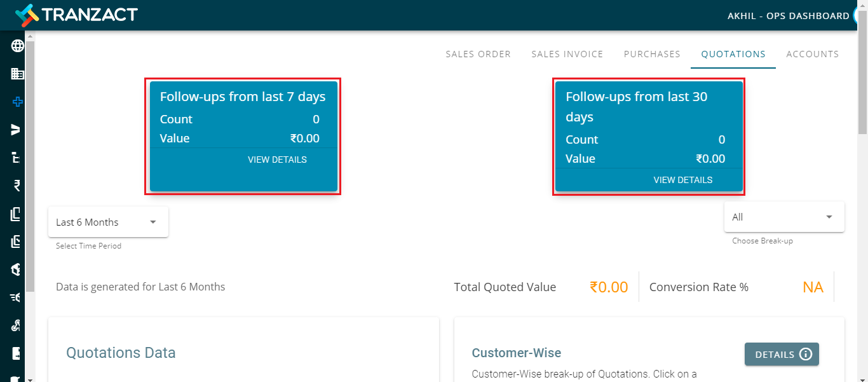The image size is (868, 382).
Task: View details of last 30 days follow-ups
Action: tap(683, 180)
